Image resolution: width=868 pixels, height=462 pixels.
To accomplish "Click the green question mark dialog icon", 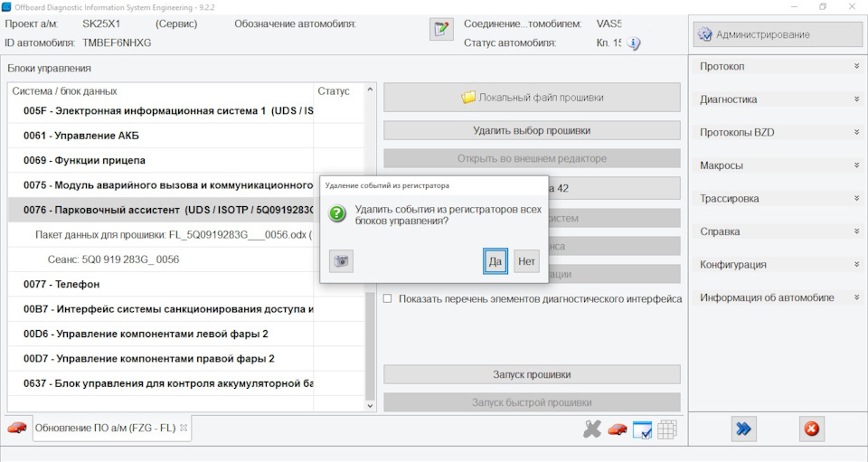I will 337,213.
